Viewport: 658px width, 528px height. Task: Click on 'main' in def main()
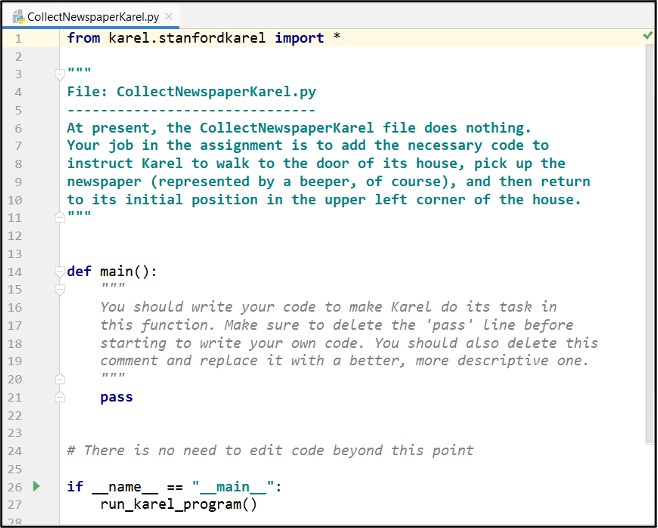point(116,271)
